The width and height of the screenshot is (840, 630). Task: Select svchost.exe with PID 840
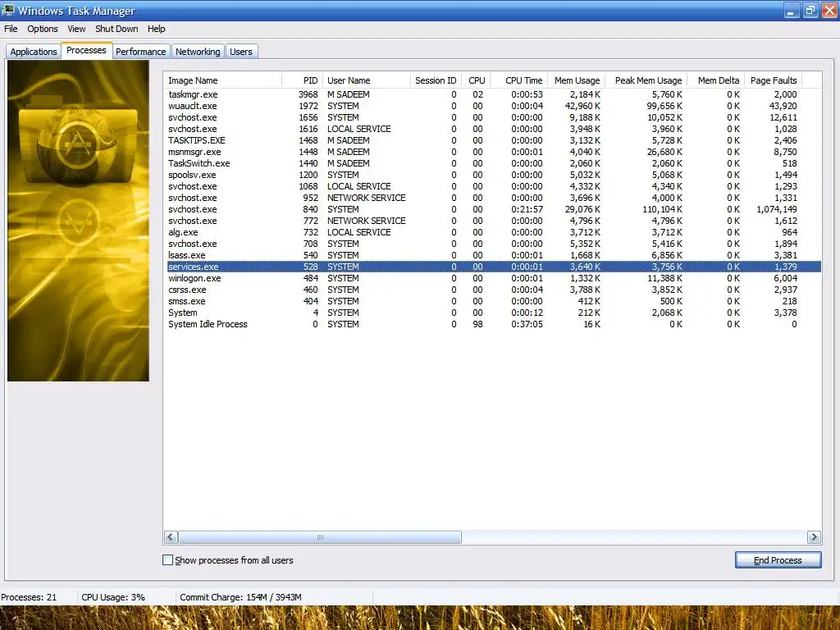pos(494,209)
